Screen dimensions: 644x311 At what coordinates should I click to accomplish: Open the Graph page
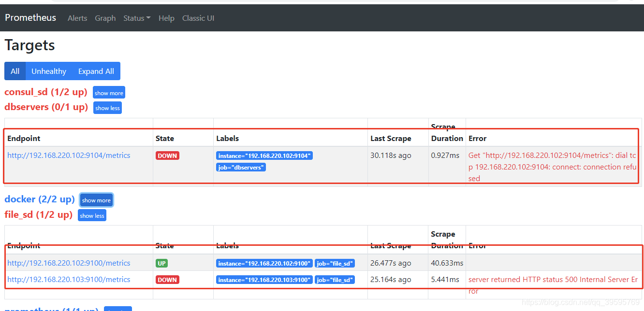click(x=105, y=18)
